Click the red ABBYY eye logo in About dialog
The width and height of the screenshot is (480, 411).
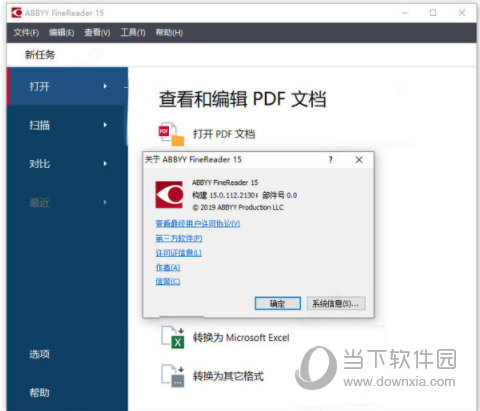(x=169, y=194)
